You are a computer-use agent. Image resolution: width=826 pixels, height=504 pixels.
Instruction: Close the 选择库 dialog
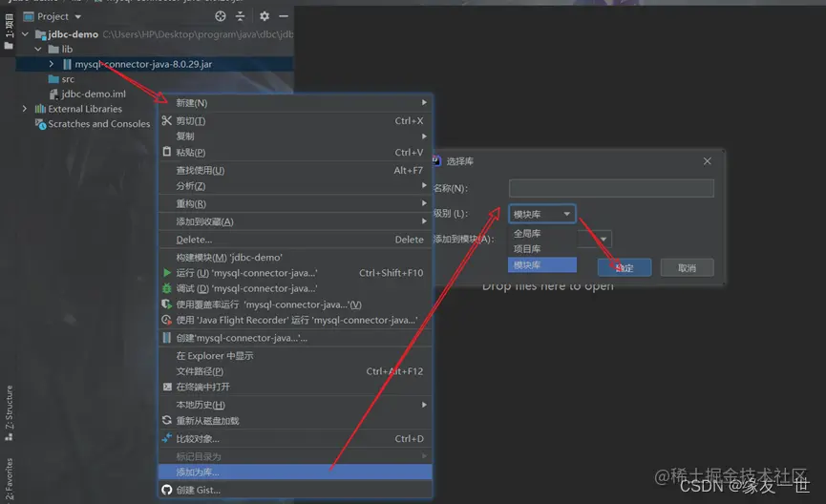707,161
